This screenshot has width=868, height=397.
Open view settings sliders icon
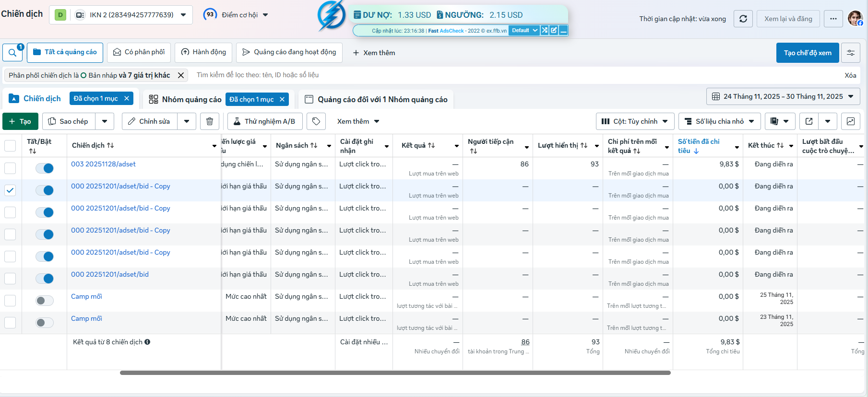[851, 53]
